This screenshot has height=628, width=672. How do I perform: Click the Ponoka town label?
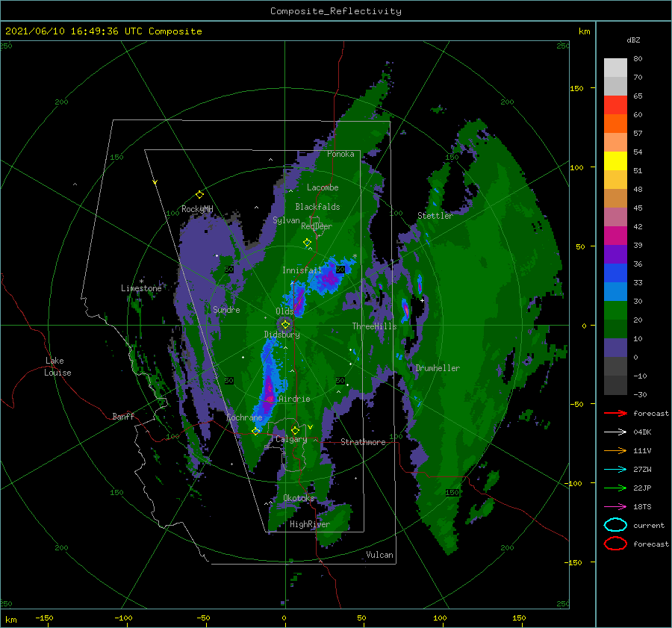tap(340, 154)
